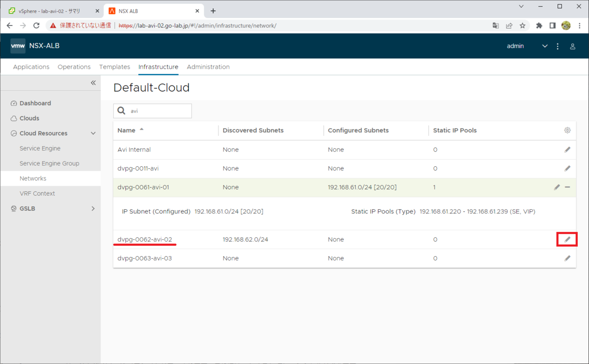Open the edit pencil for dvpg-0062-avi-02

[x=567, y=239]
